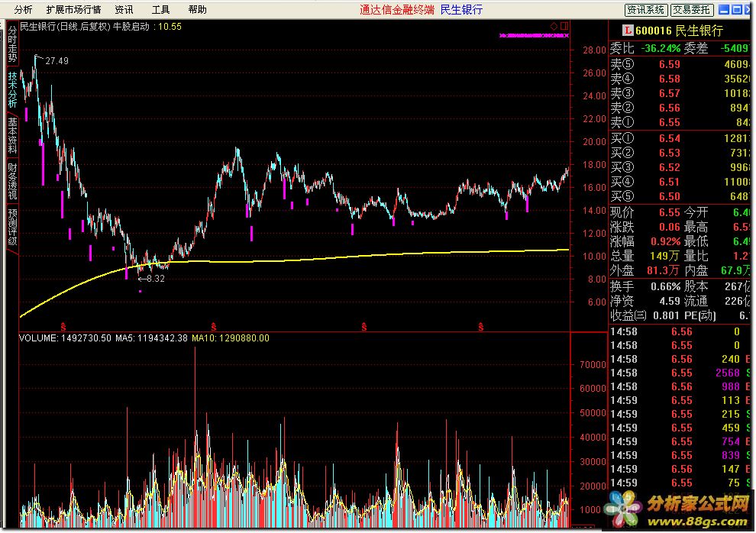Select the 买③ 6.52 bid row

[680, 167]
